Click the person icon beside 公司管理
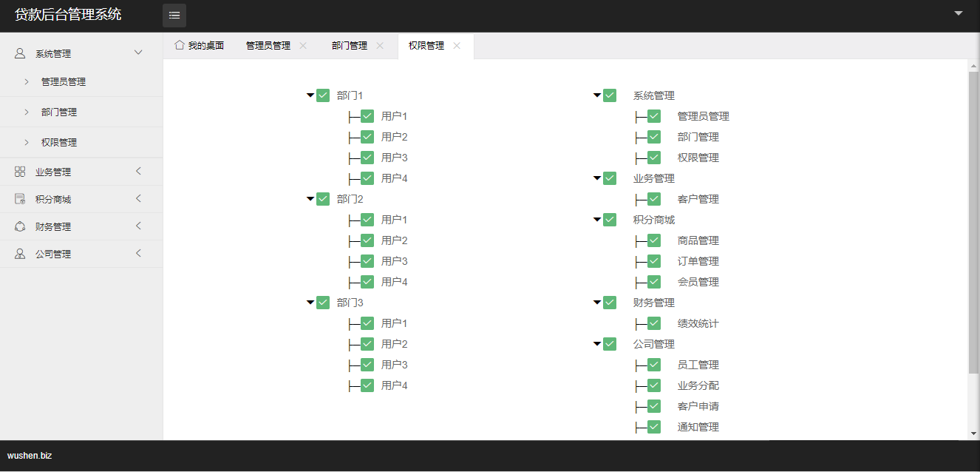Screen dimensions: 980x472 20,254
